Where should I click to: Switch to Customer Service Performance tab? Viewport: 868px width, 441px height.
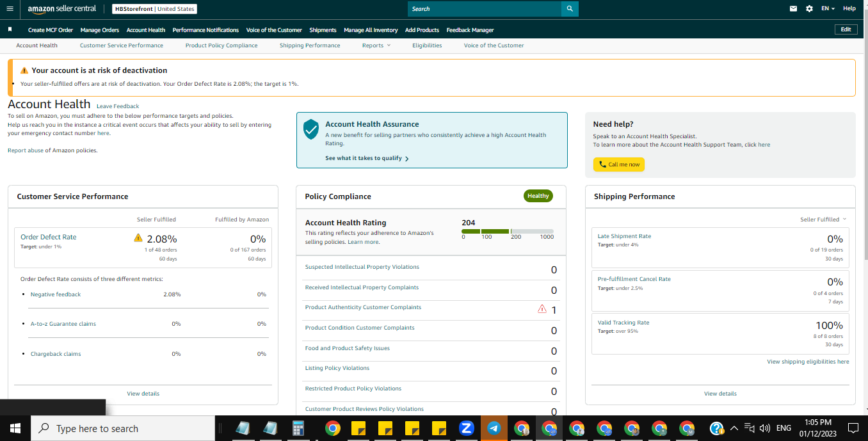point(122,45)
